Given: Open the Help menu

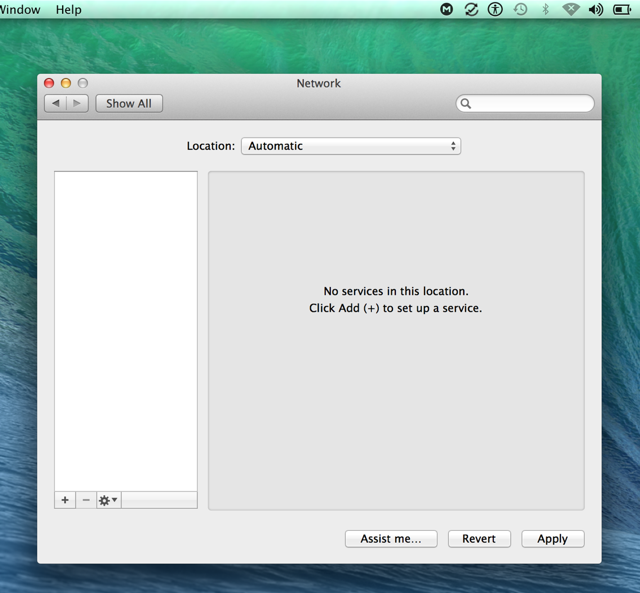Looking at the screenshot, I should 69,9.
